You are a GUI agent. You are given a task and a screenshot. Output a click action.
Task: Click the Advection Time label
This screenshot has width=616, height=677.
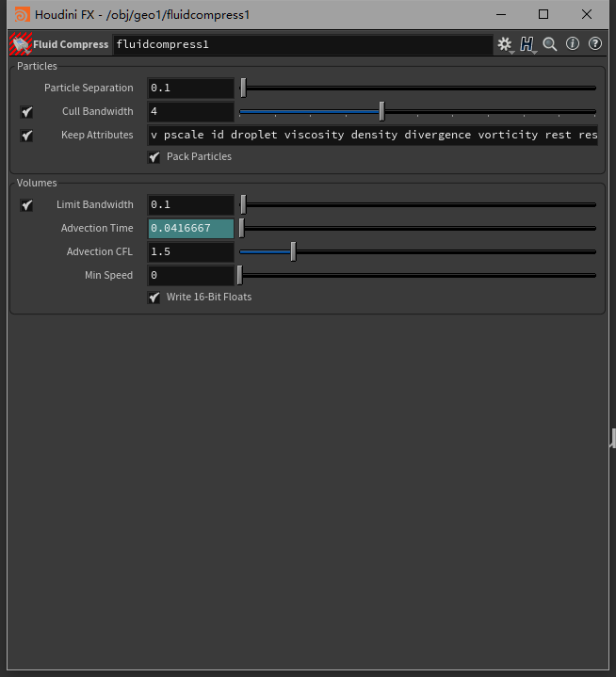(x=97, y=228)
